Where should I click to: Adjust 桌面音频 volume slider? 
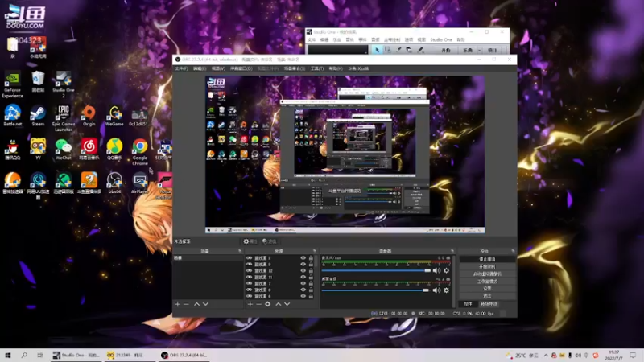(376, 290)
